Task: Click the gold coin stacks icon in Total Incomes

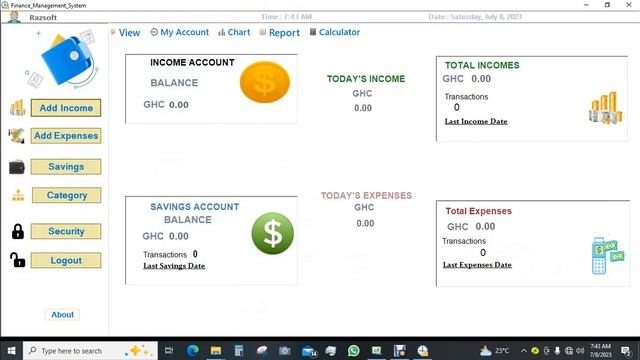Action: coord(606,108)
